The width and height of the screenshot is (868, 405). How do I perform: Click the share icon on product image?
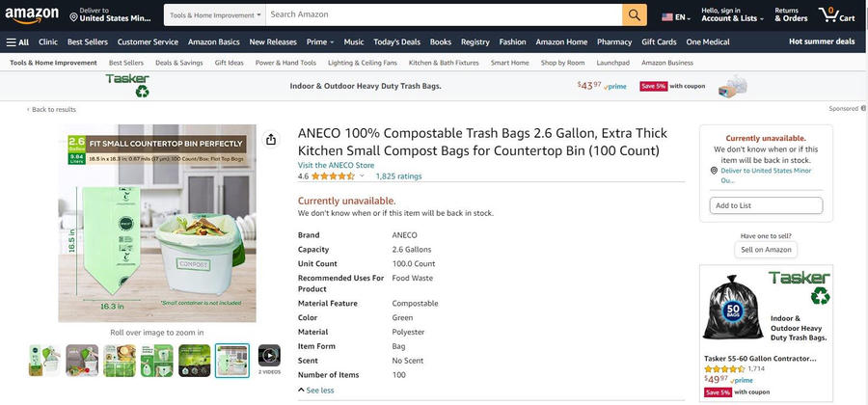tap(271, 139)
